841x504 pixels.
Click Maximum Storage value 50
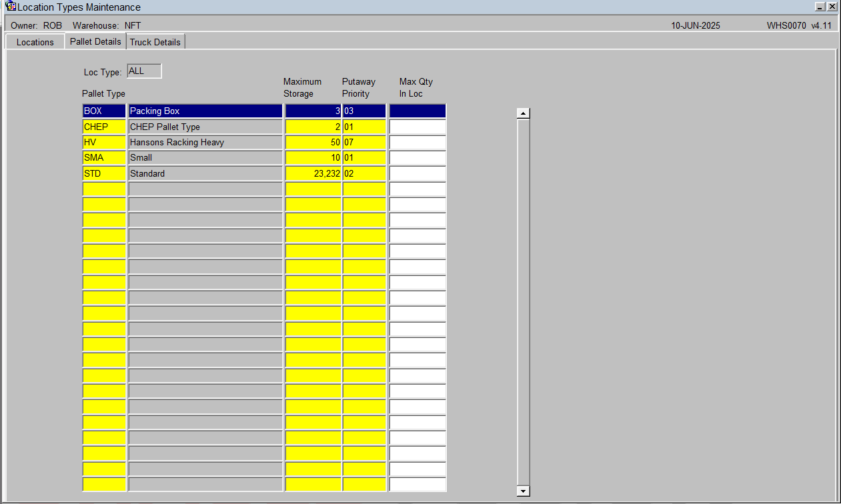[313, 142]
